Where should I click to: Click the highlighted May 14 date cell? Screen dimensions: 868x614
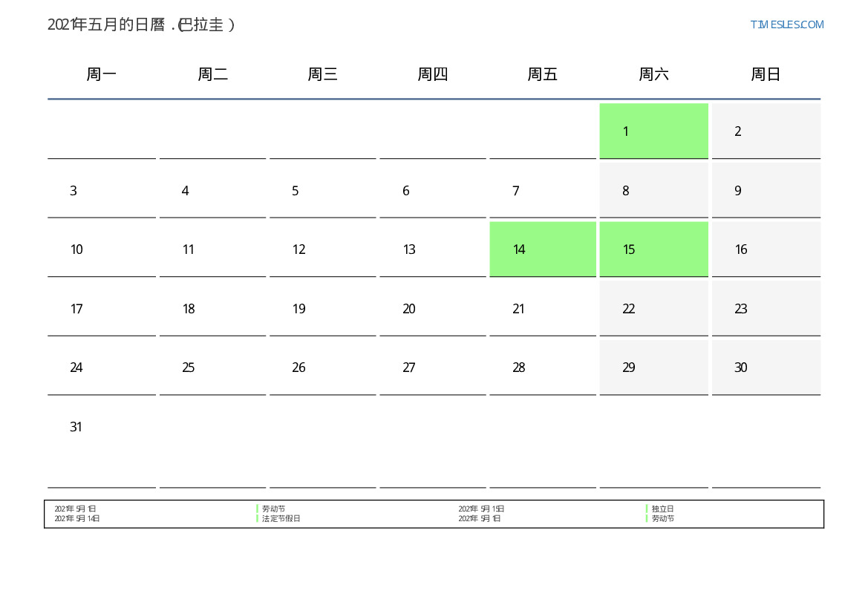tap(543, 249)
